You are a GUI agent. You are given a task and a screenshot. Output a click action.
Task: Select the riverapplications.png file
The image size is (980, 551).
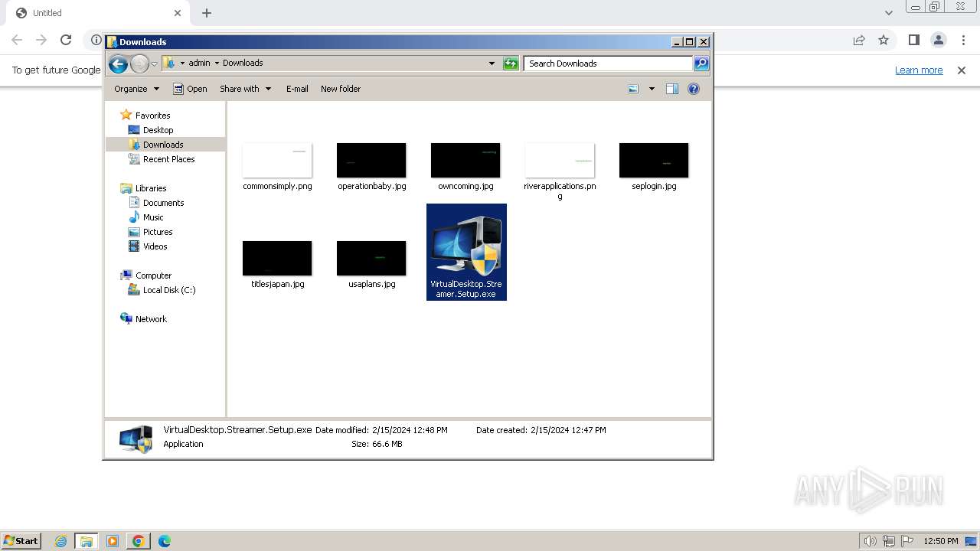pos(560,171)
